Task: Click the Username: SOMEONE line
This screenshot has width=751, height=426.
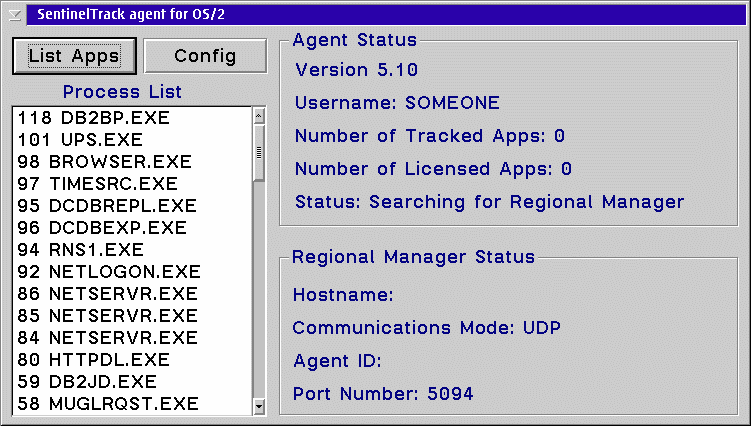Action: pos(397,103)
